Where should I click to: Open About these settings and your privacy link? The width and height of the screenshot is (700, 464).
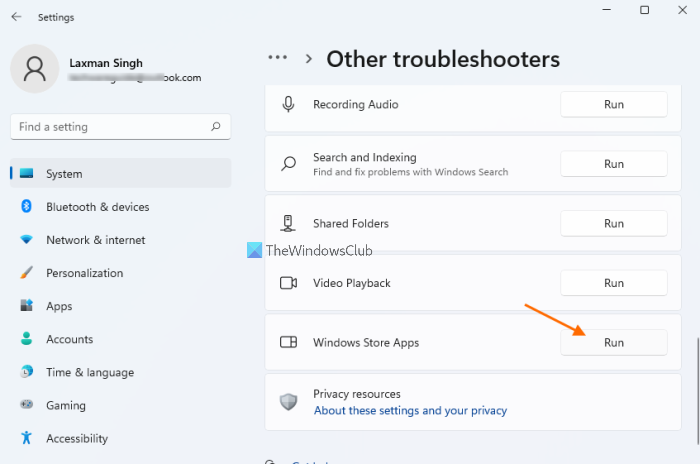pos(410,410)
